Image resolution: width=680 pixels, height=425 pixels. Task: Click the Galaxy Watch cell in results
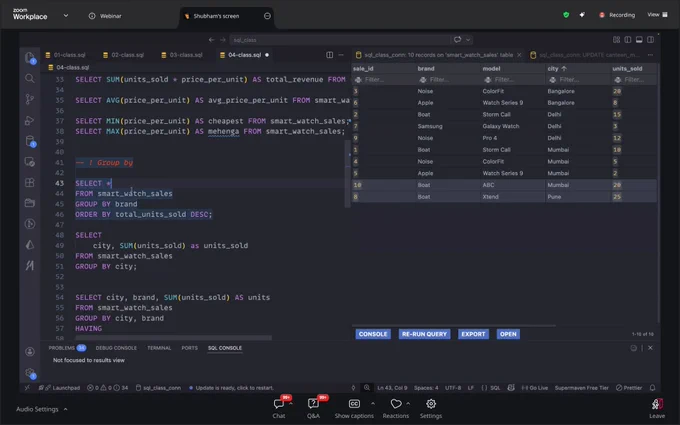500,126
